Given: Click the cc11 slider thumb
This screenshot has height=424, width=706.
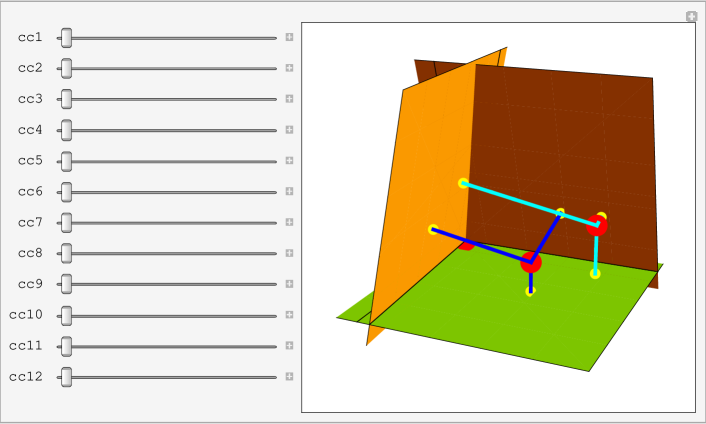Looking at the screenshot, I should click(66, 347).
